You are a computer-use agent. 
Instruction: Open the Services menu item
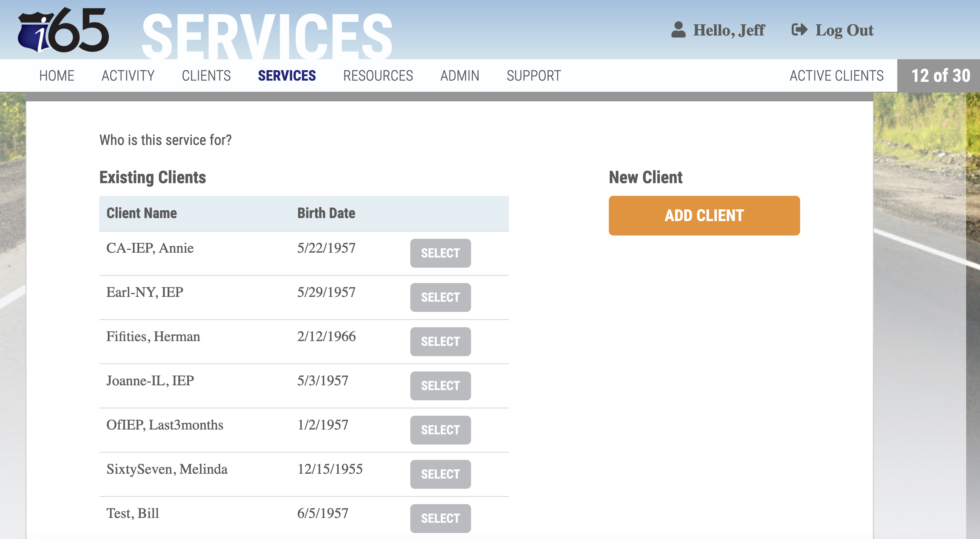(x=286, y=76)
